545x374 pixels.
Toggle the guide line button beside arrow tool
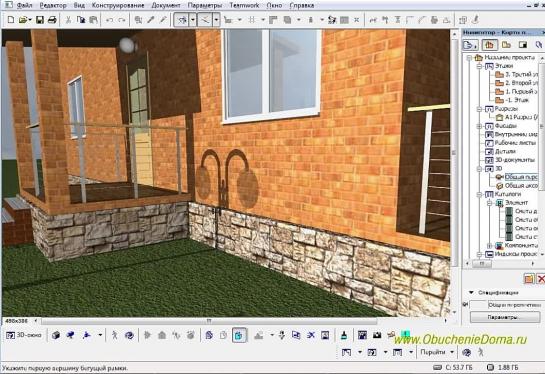204,20
